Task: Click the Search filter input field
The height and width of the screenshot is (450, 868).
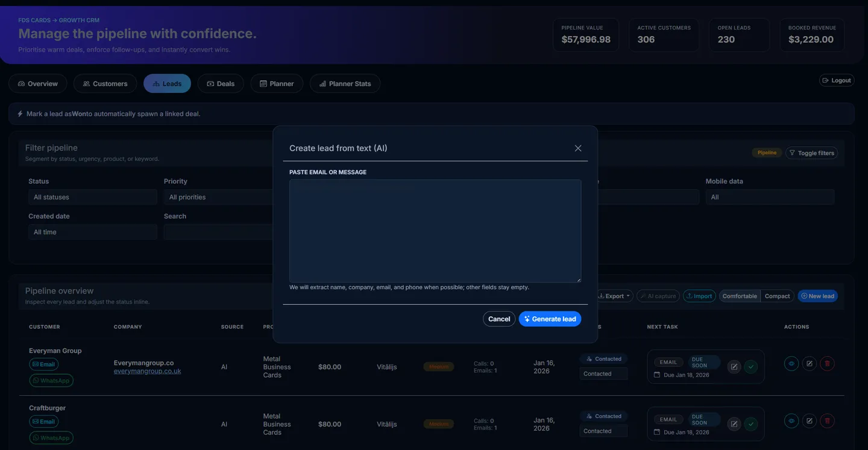Action: pyautogui.click(x=219, y=232)
